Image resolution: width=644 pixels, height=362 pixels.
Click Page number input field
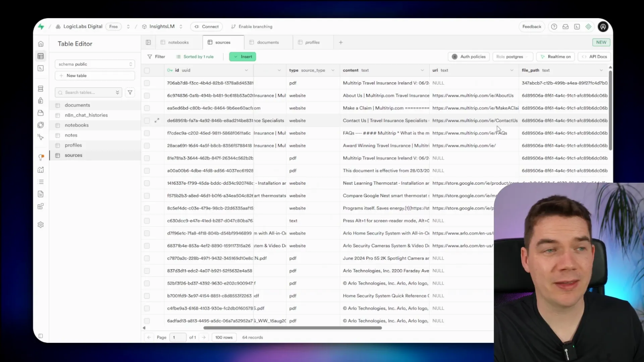[x=178, y=337]
